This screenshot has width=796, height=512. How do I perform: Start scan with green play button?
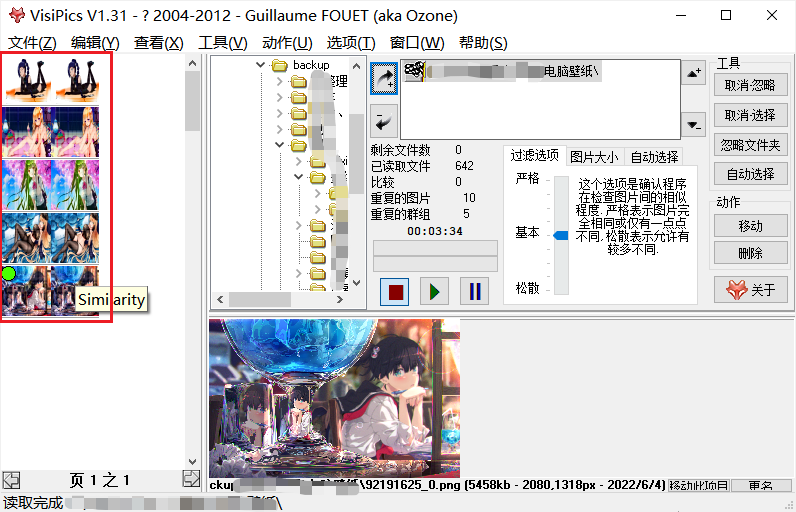435,292
